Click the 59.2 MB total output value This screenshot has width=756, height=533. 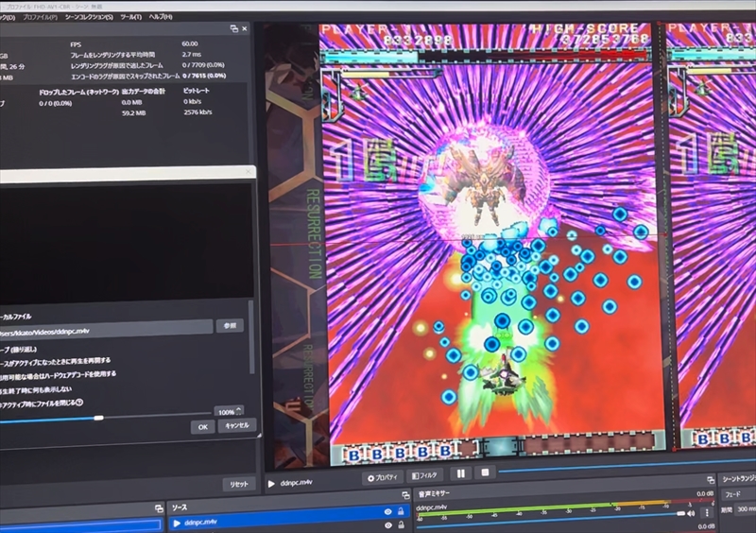[x=133, y=113]
